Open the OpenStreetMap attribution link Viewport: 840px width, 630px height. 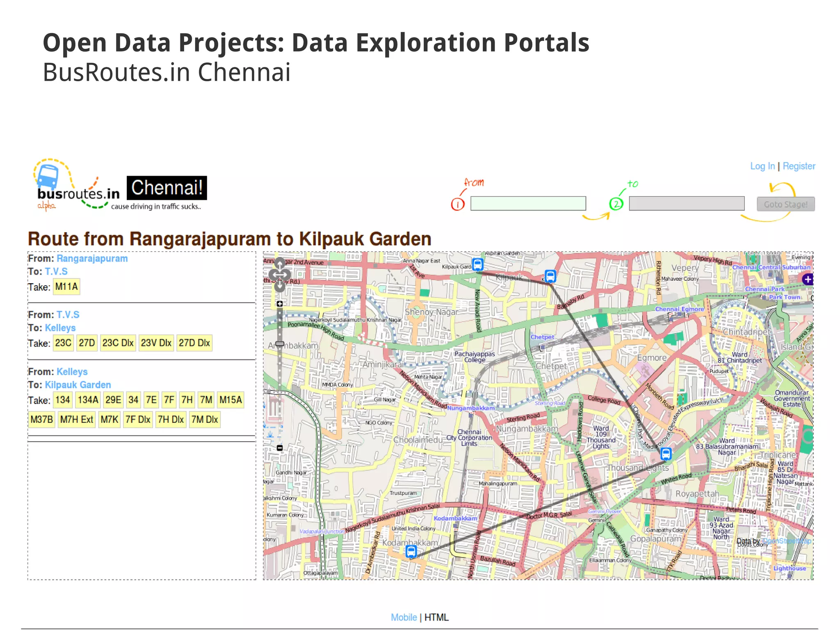786,541
